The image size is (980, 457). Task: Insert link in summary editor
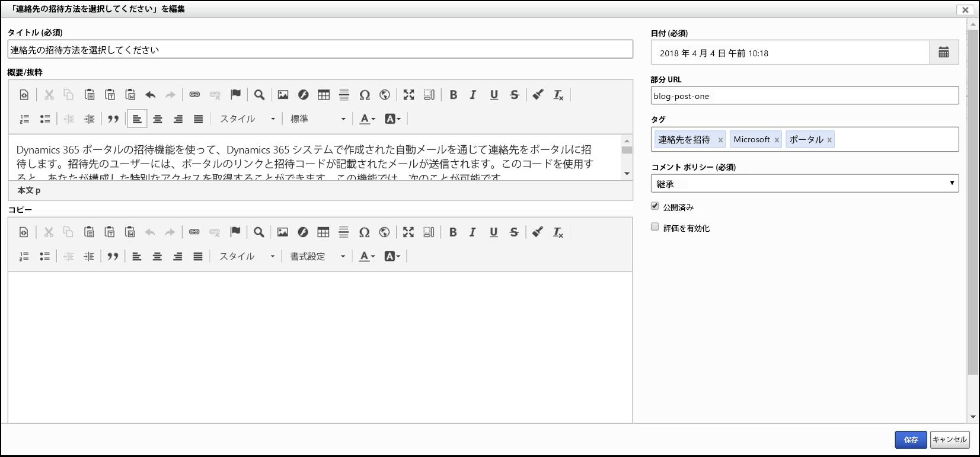tap(194, 95)
